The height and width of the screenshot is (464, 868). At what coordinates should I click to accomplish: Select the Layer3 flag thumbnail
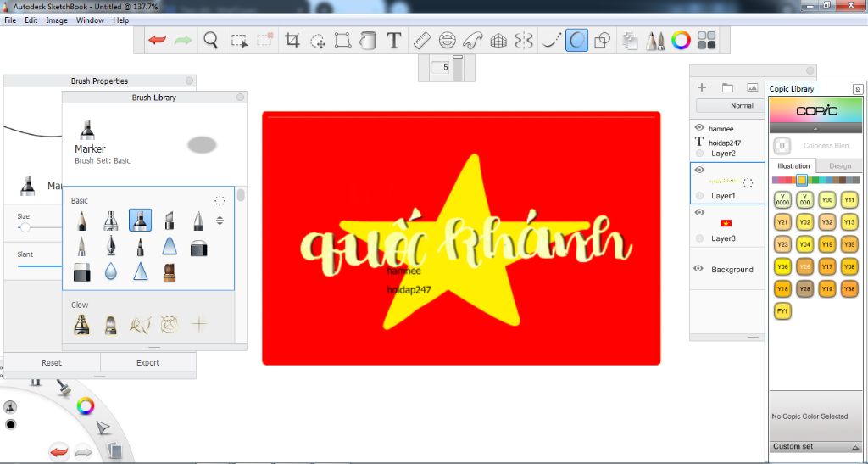point(726,222)
